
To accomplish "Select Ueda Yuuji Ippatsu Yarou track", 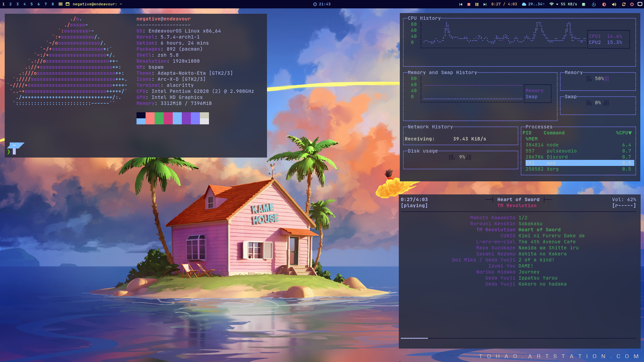I will pyautogui.click(x=521, y=278).
